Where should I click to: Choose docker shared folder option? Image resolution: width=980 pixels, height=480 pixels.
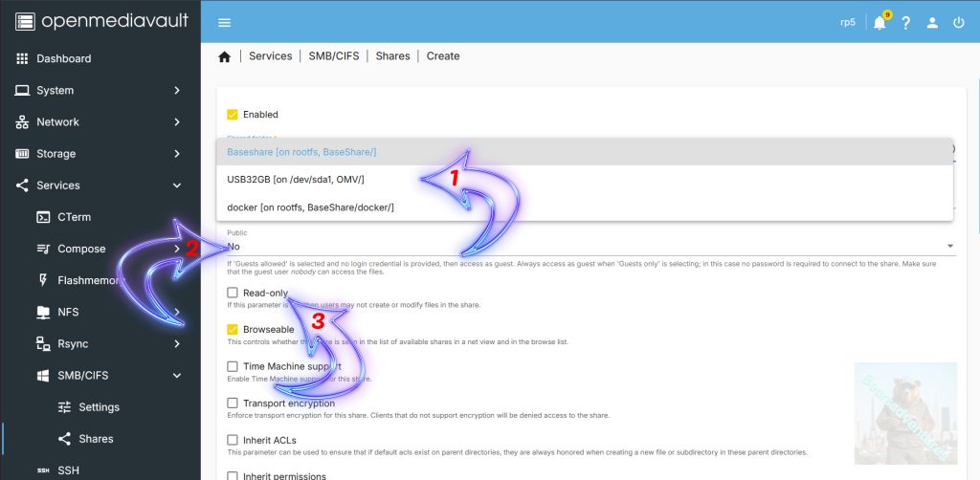pyautogui.click(x=310, y=207)
